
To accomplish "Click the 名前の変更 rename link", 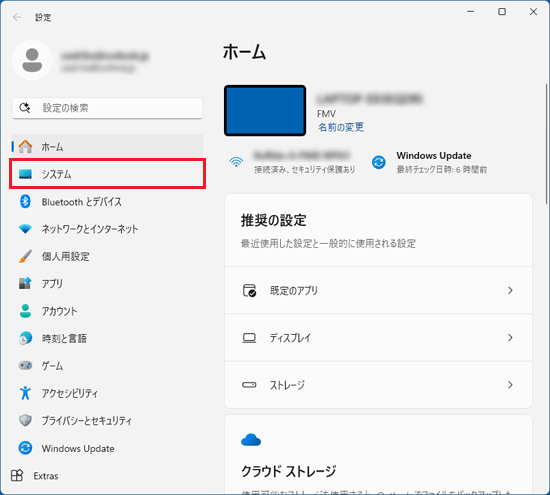I will (341, 127).
